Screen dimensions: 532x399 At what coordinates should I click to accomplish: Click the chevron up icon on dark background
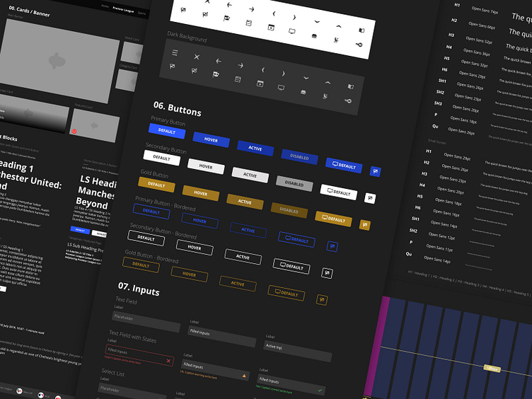click(x=328, y=83)
